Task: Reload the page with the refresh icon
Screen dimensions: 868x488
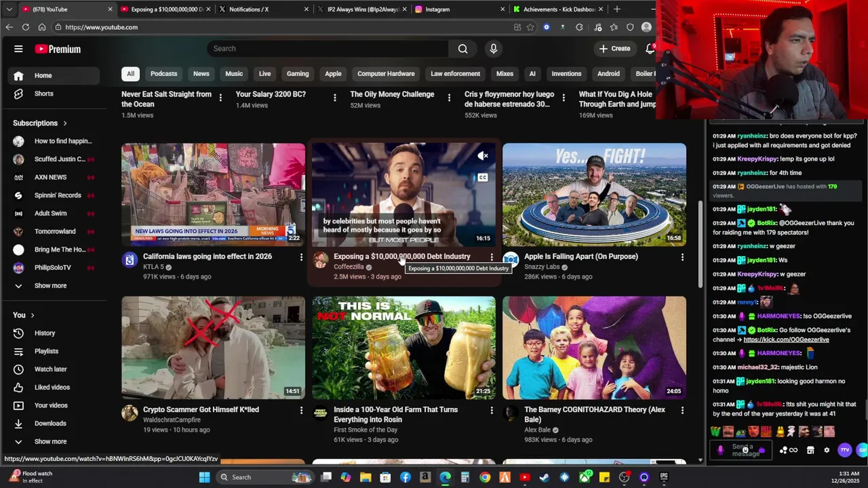Action: pos(26,27)
